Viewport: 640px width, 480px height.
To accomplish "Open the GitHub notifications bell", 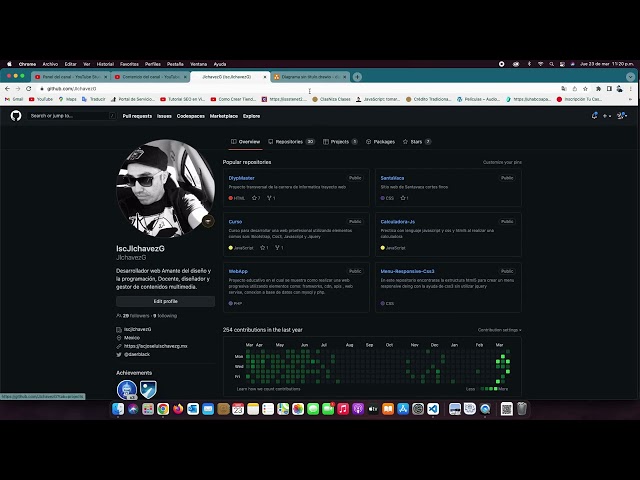I will coord(594,116).
